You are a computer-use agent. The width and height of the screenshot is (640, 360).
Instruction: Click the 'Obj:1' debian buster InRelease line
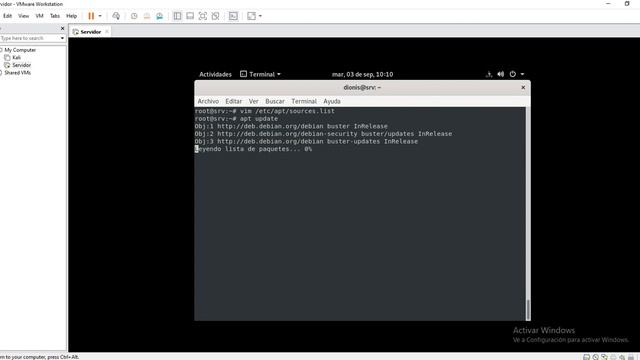coord(291,127)
